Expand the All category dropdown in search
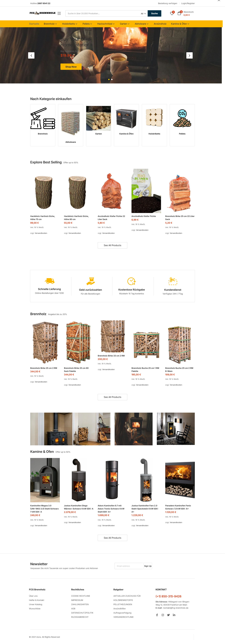Viewport: 225px width, 644px height. click(143, 13)
